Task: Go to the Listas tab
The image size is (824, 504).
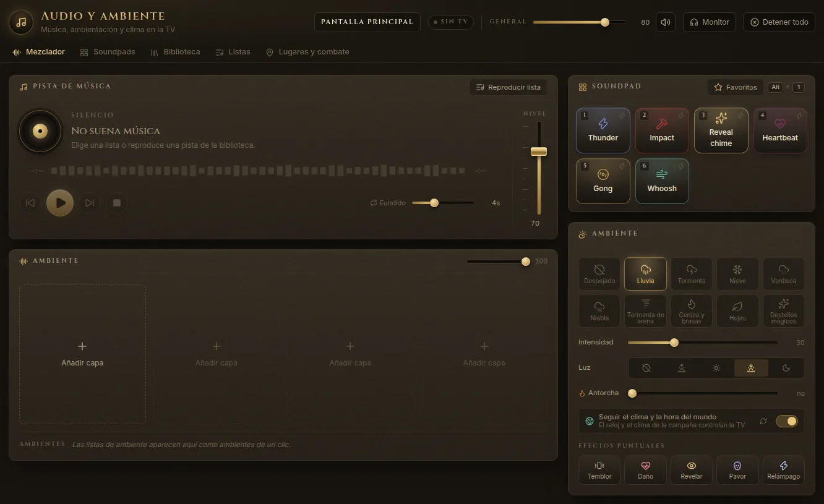Action: [233, 53]
